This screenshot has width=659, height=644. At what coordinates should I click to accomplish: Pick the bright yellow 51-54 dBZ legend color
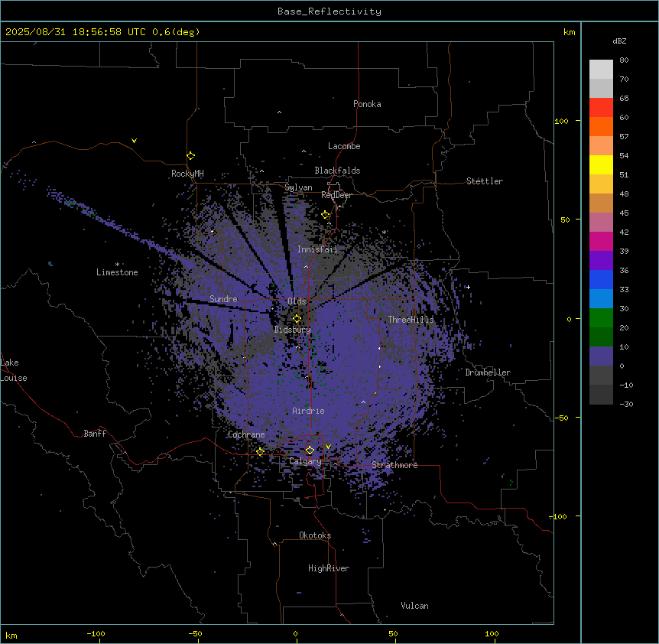click(601, 164)
